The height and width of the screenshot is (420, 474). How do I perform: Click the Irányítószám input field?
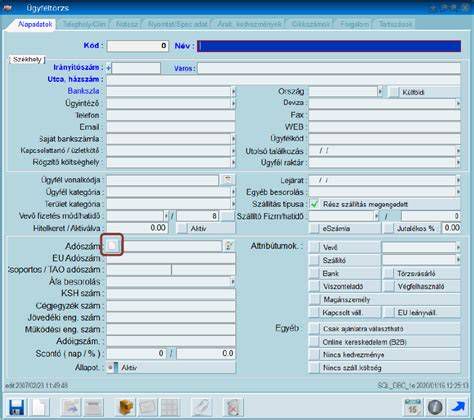136,68
